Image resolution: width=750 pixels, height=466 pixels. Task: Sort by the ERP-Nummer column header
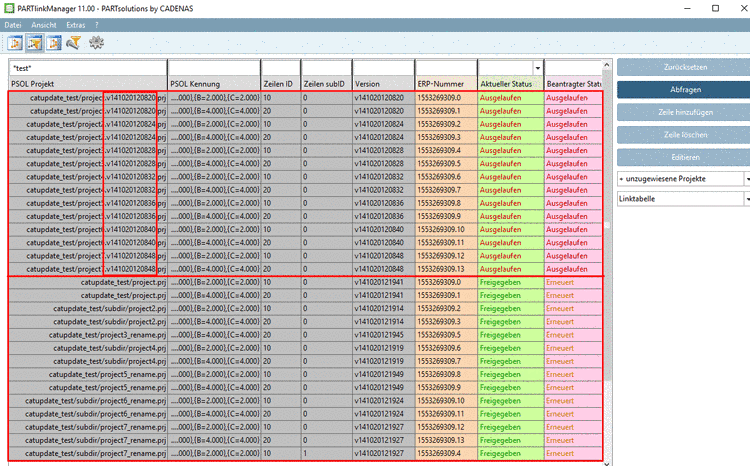pos(446,84)
